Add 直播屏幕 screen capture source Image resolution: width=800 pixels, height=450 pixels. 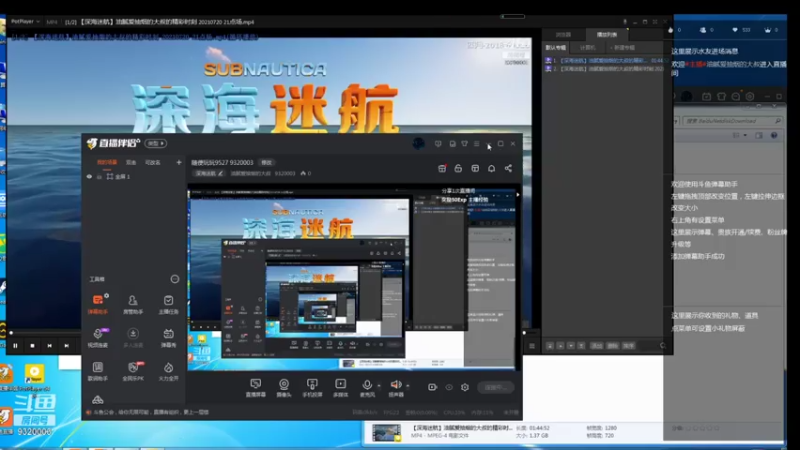point(256,387)
